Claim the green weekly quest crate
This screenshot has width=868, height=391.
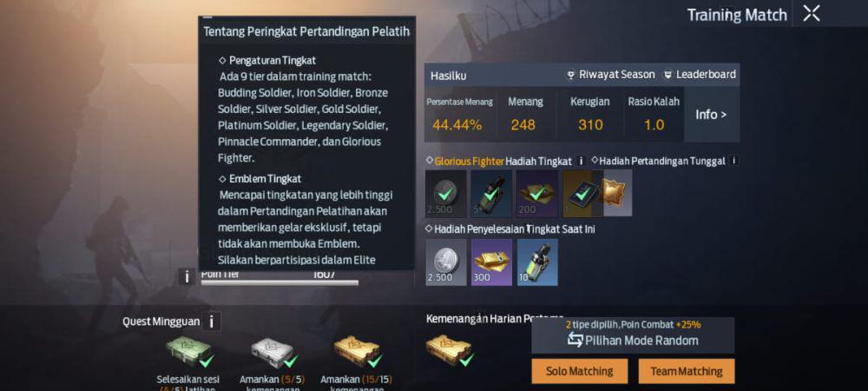[x=189, y=351]
